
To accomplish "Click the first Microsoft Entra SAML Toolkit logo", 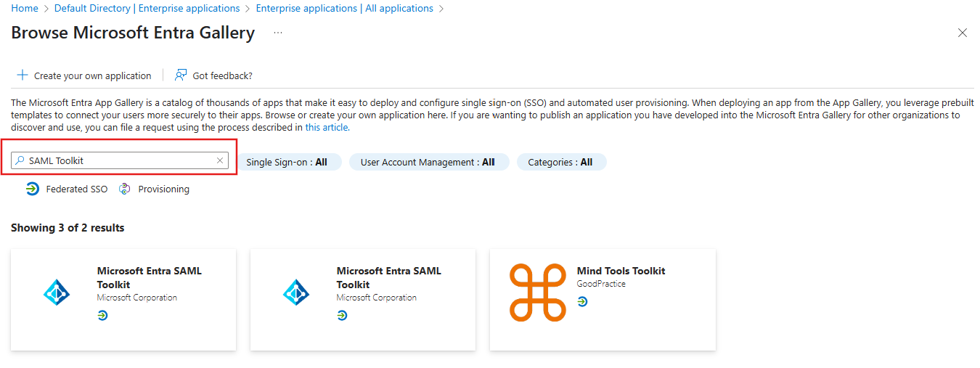I will [x=57, y=293].
